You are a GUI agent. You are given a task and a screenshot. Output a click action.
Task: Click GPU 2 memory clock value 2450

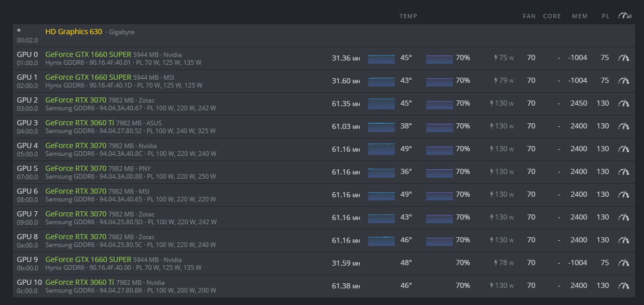(x=579, y=104)
